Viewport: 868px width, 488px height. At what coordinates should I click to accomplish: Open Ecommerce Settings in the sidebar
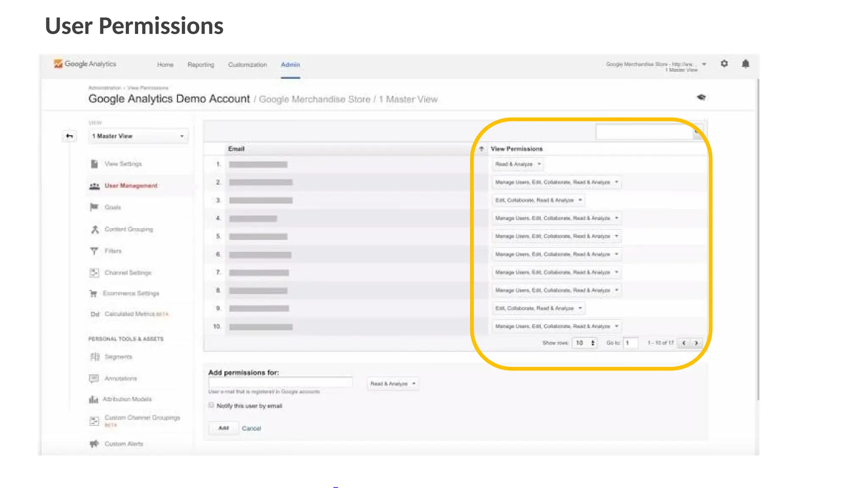(x=131, y=293)
